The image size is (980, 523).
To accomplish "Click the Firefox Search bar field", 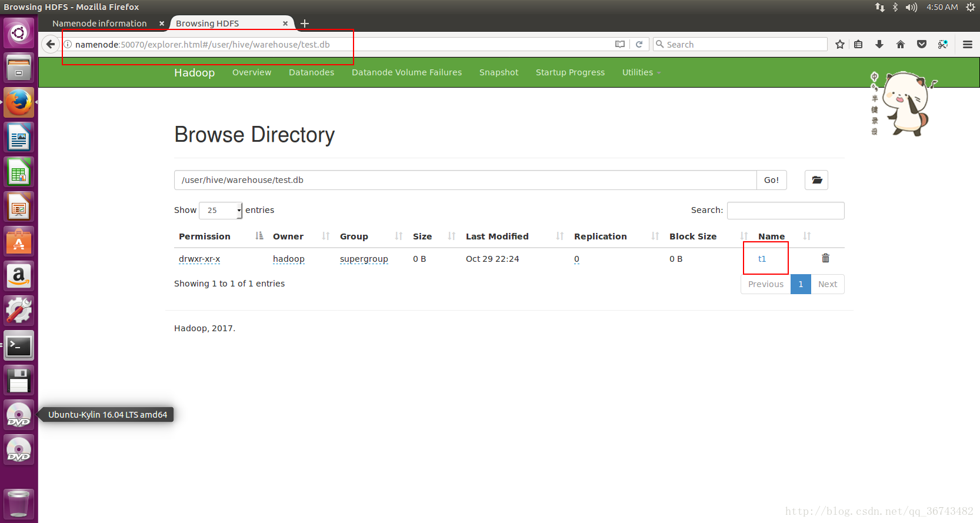I will pos(740,44).
